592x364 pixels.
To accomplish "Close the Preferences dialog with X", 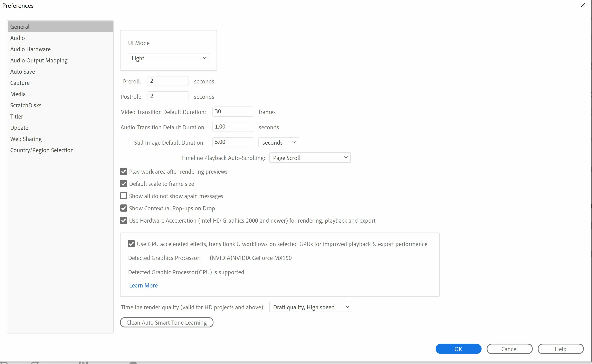I will tap(583, 5).
